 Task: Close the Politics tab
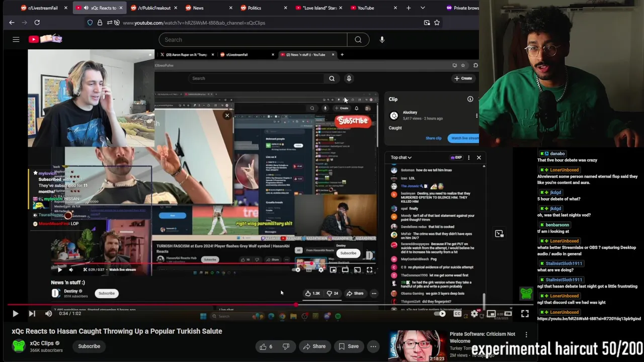pyautogui.click(x=285, y=8)
